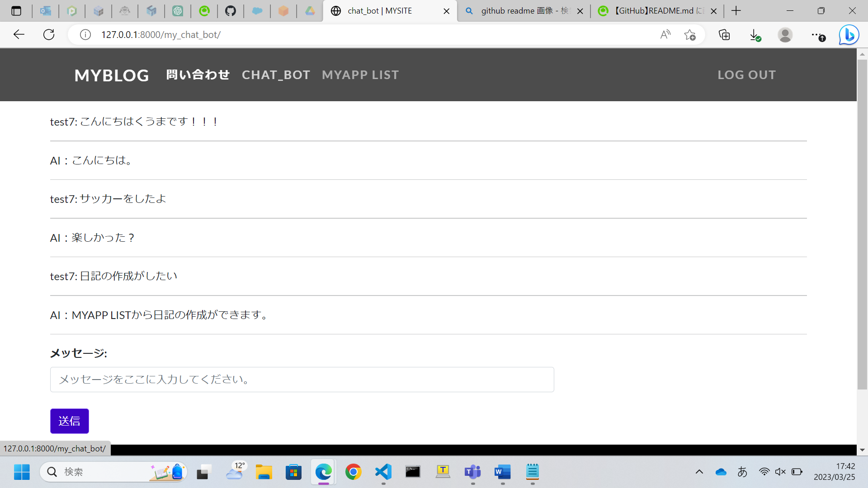The image size is (868, 488).
Task: Switch to the github readme search tab
Action: (520, 11)
